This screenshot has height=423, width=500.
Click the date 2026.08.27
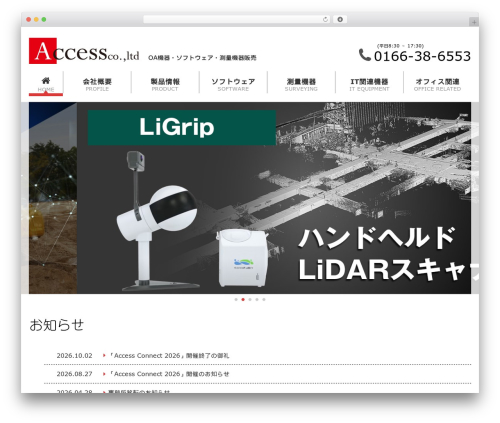coord(74,374)
